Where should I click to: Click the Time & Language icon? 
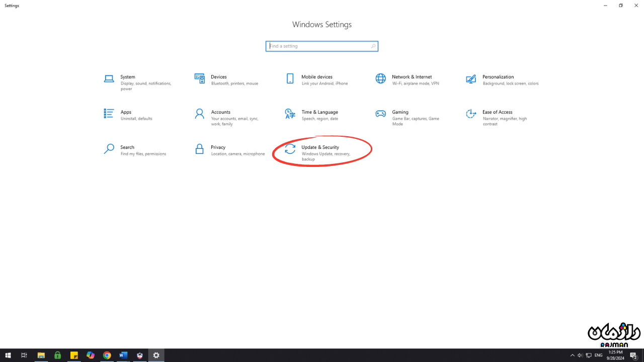[290, 114]
